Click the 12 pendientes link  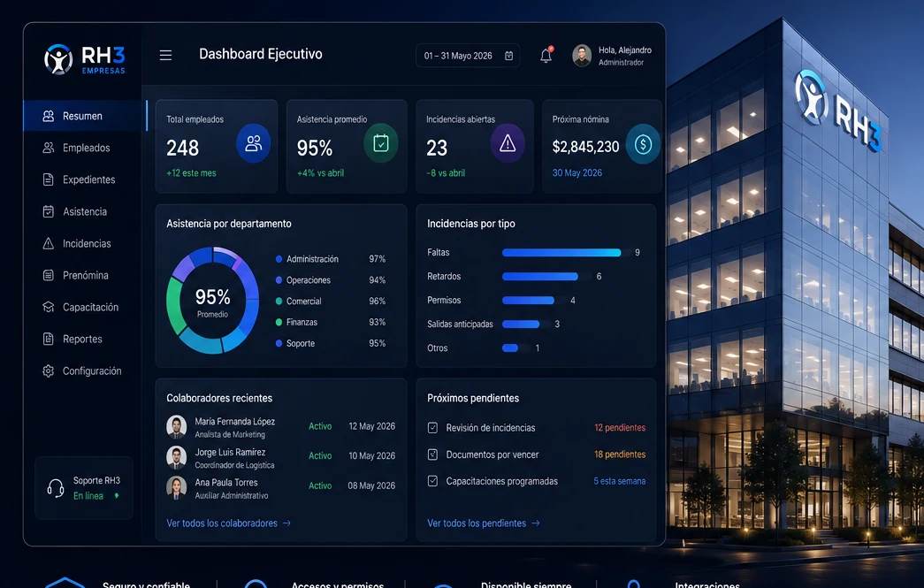620,428
